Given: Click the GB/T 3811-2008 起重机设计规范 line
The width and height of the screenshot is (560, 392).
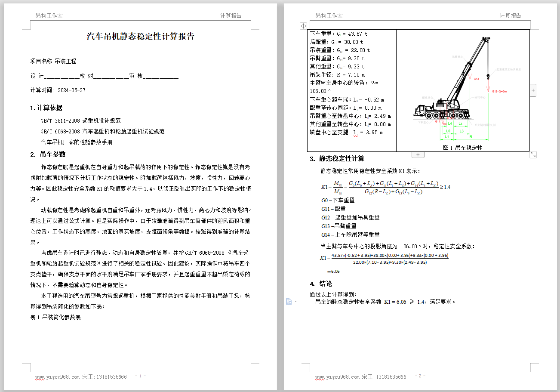Looking at the screenshot, I should pyautogui.click(x=81, y=121).
